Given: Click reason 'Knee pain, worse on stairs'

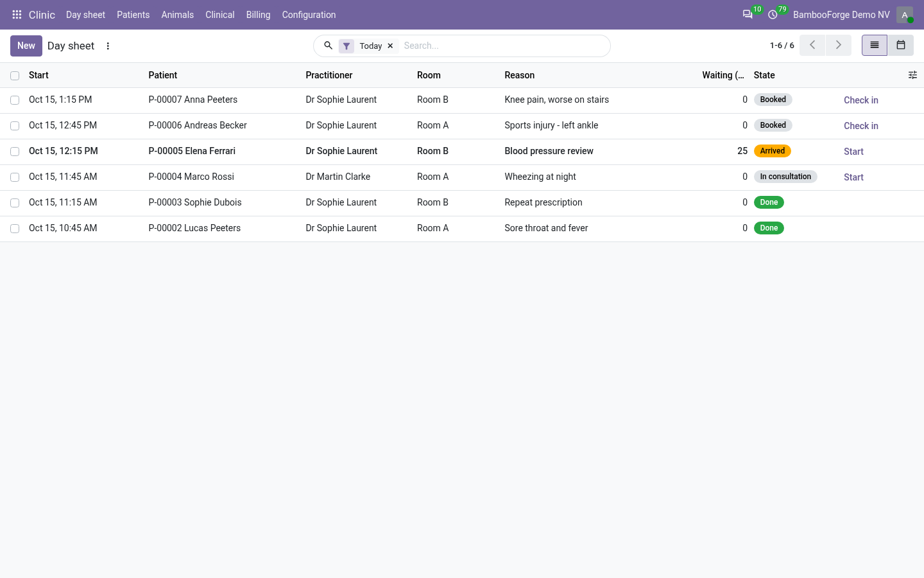Looking at the screenshot, I should [x=556, y=100].
